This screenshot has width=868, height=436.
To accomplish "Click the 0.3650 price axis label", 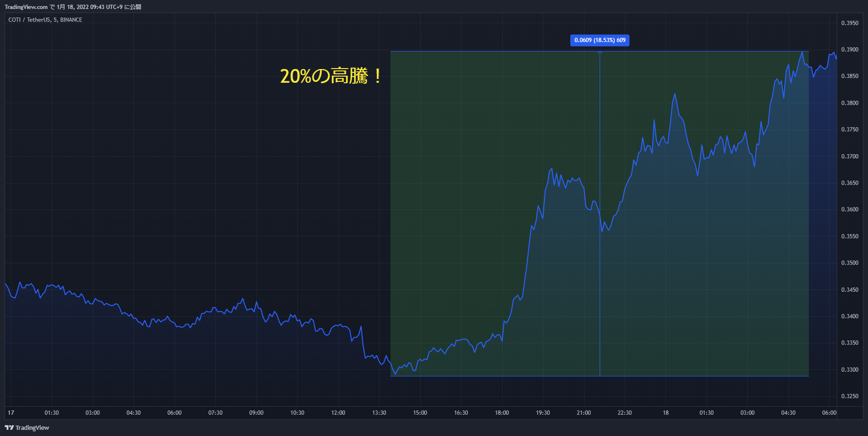I will pos(850,183).
